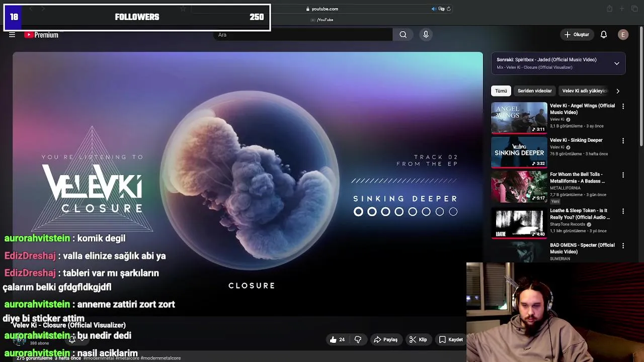Screen dimensions: 644x362
Task: Open account menu via E avatar
Action: click(x=623, y=35)
